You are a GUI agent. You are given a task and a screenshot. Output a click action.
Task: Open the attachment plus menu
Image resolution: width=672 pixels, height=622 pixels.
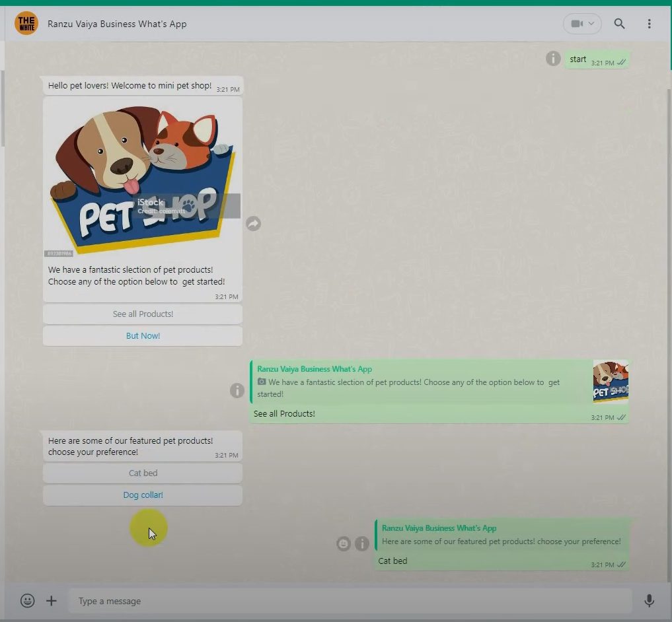[52, 601]
